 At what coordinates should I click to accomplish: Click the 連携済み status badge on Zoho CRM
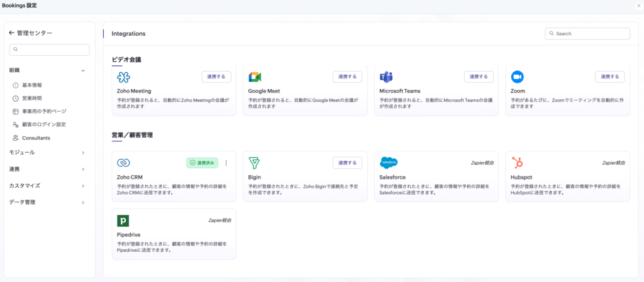click(202, 163)
